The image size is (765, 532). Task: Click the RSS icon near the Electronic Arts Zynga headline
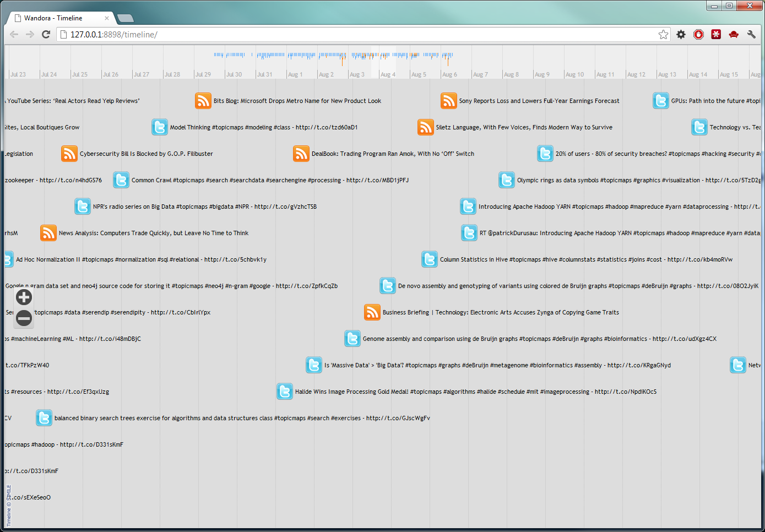(x=372, y=312)
